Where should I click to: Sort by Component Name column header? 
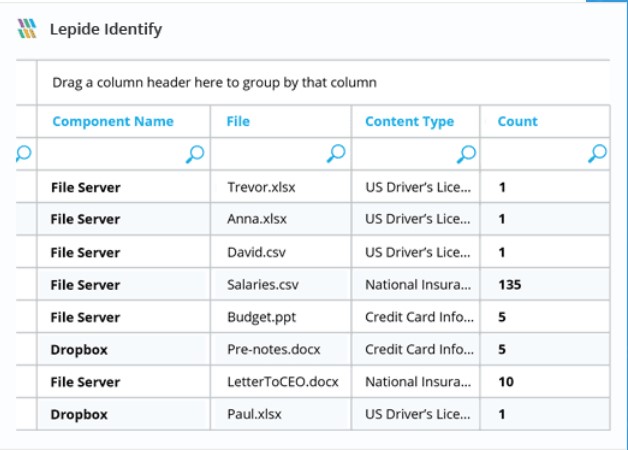[113, 121]
